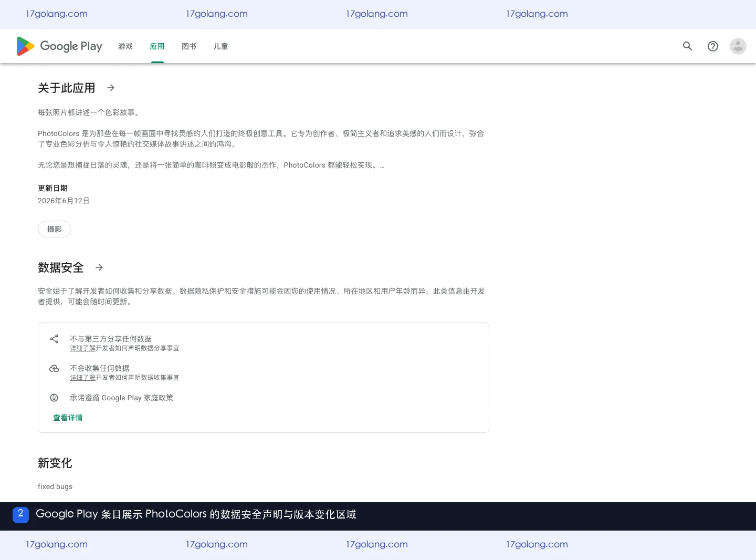
Task: Switch to the 图书 tab
Action: (x=189, y=46)
